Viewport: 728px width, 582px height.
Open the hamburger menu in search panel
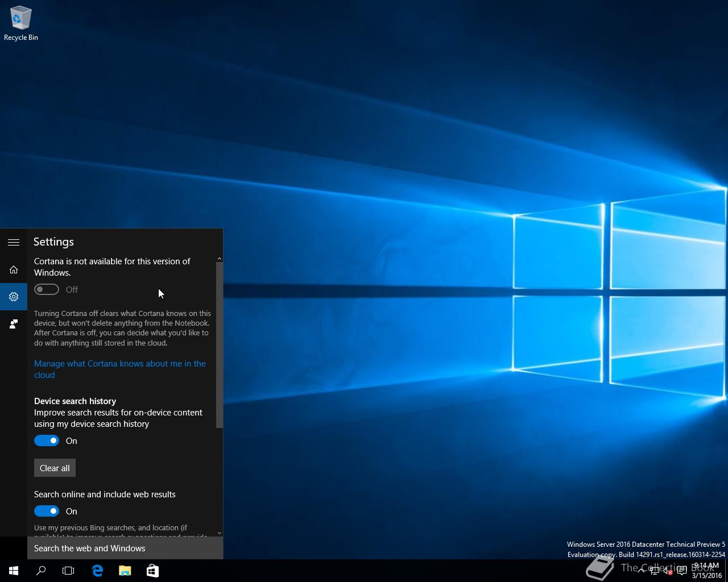click(x=14, y=242)
